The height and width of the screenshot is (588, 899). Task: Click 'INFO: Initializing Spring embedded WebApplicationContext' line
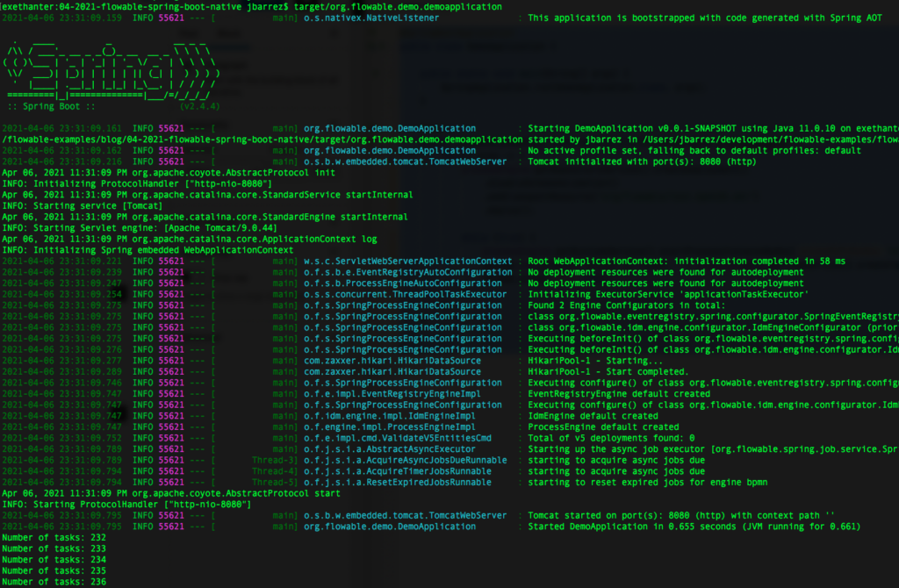[147, 250]
